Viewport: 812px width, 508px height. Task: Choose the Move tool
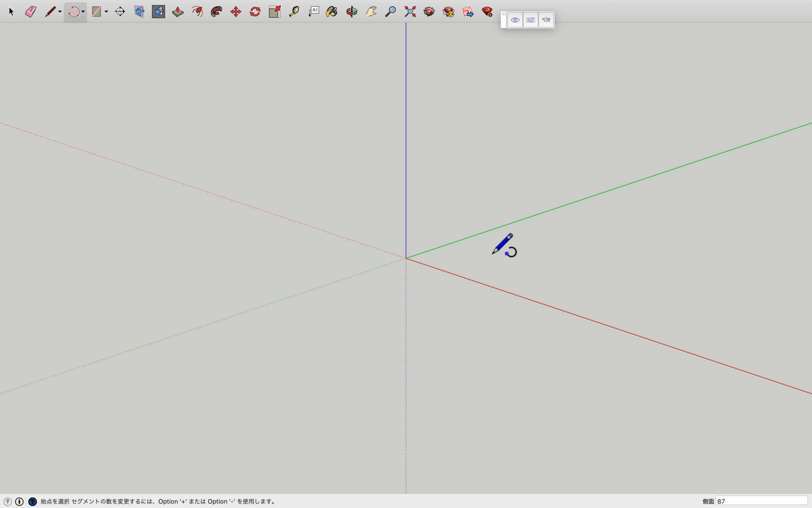click(236, 12)
